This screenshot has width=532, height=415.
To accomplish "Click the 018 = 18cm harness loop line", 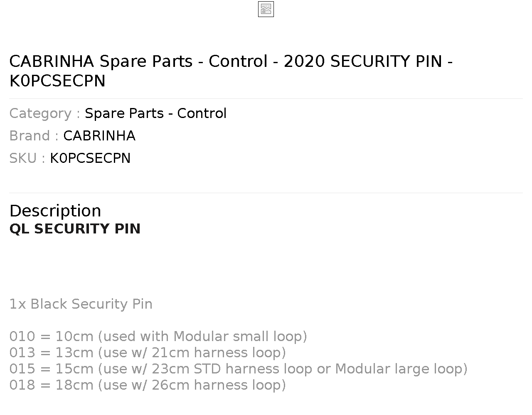I will click(x=148, y=385).
